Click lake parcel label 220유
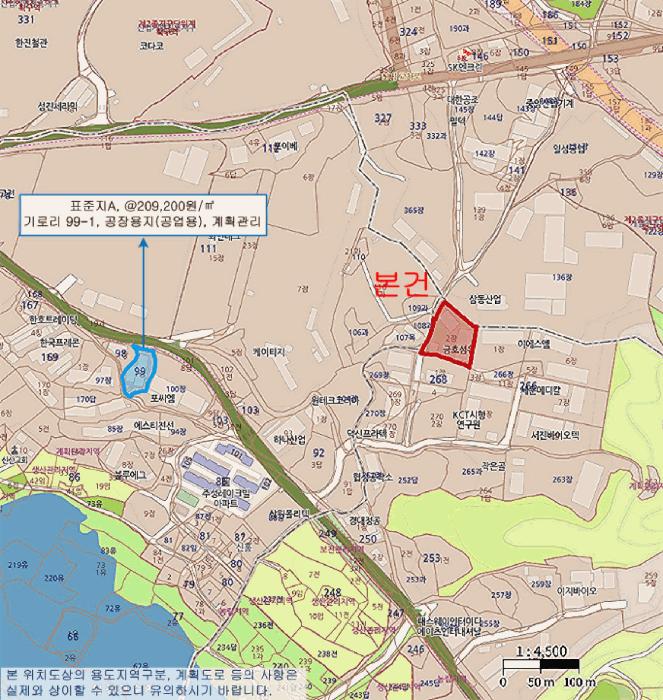 pos(54,578)
